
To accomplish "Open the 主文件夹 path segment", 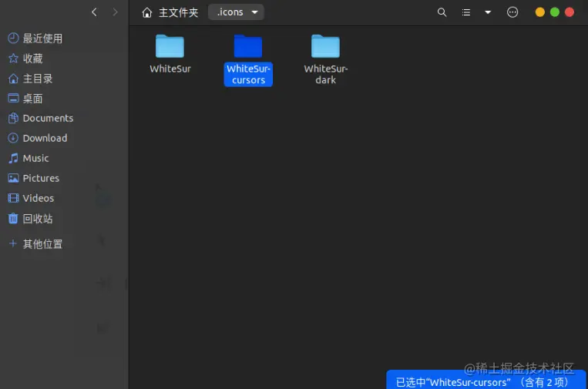I will click(178, 13).
